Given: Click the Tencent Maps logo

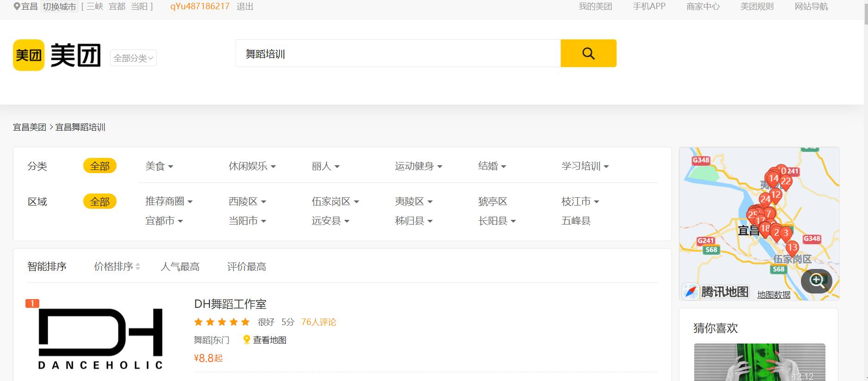Looking at the screenshot, I should (x=716, y=292).
